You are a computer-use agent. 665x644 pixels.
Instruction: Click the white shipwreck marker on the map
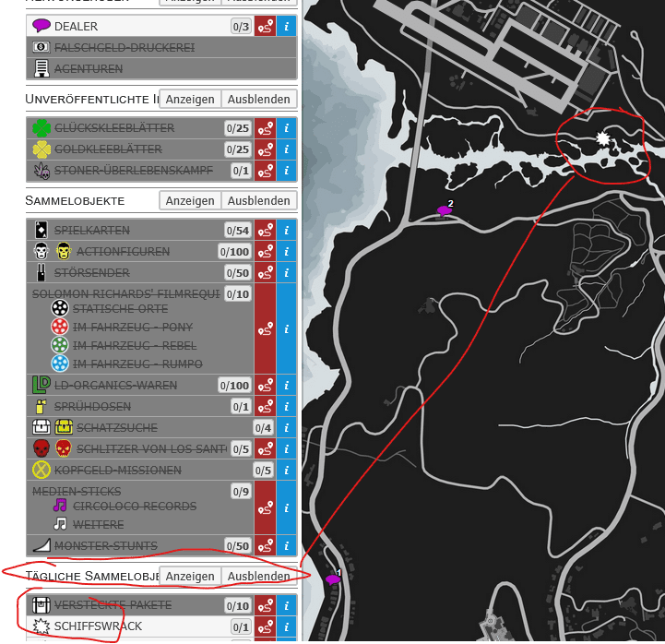pyautogui.click(x=602, y=138)
